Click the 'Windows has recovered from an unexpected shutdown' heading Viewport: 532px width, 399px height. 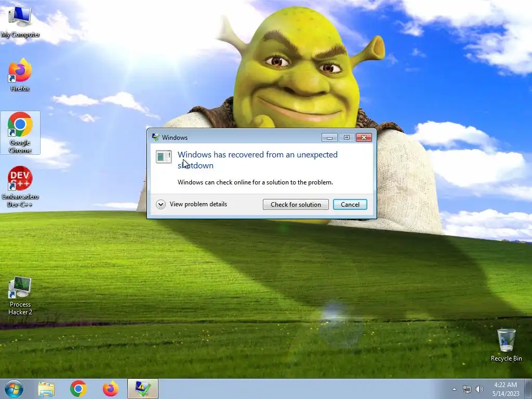coord(258,160)
